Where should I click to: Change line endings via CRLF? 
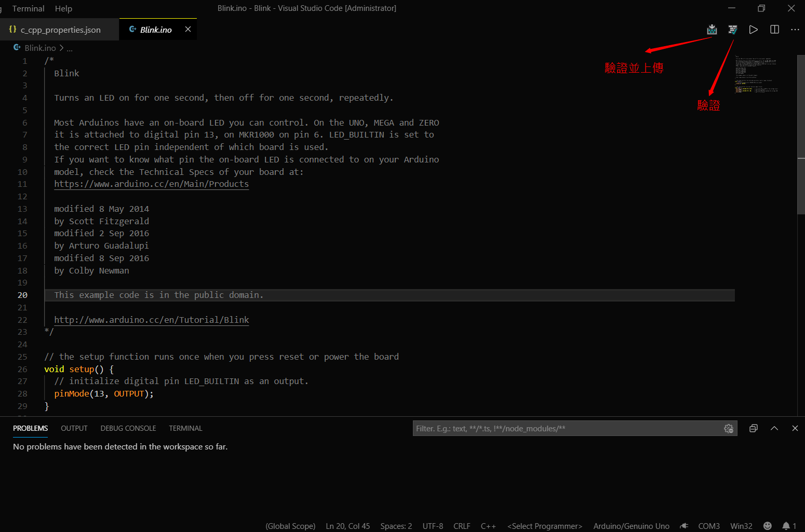(x=462, y=526)
